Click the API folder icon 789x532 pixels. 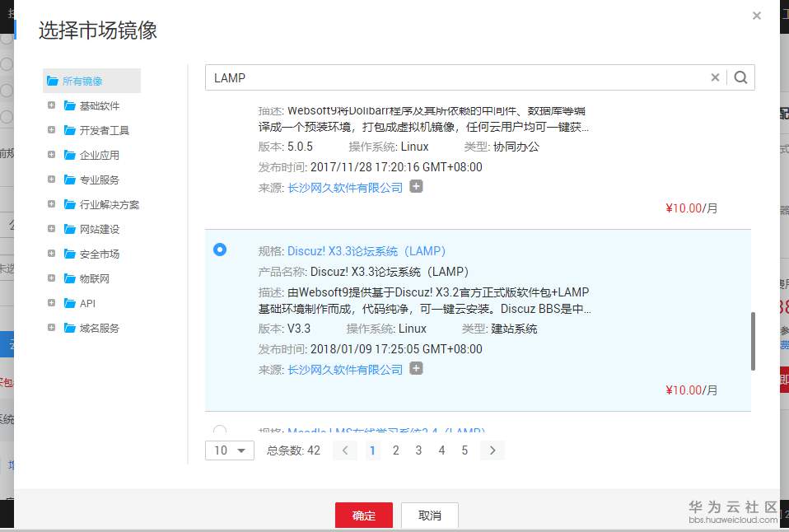(x=69, y=303)
